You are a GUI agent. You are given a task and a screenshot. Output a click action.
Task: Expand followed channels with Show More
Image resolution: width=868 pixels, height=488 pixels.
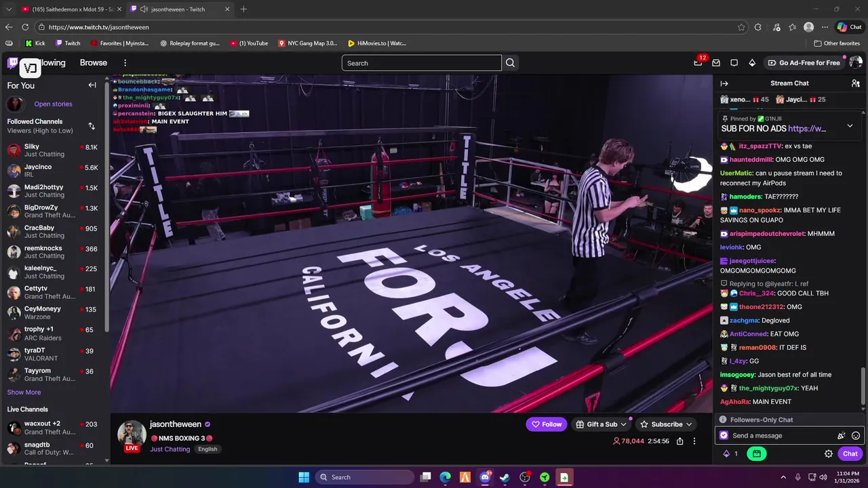point(24,392)
